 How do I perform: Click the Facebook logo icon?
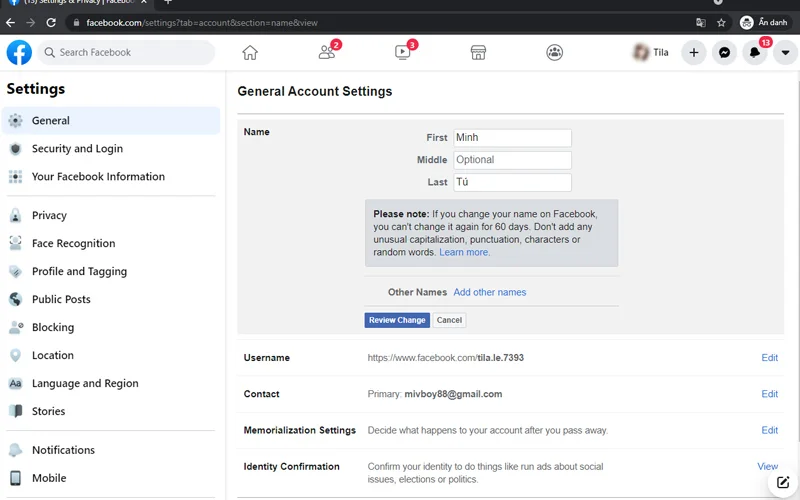click(19, 52)
